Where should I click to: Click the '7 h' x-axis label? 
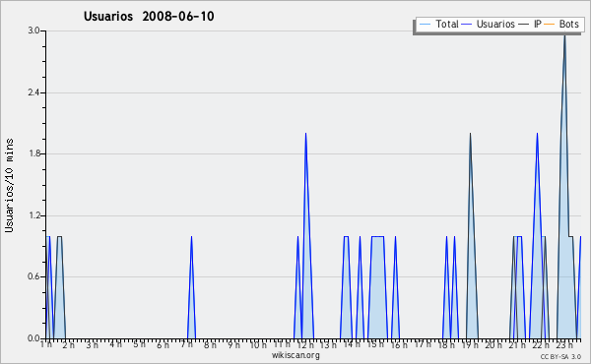click(186, 344)
